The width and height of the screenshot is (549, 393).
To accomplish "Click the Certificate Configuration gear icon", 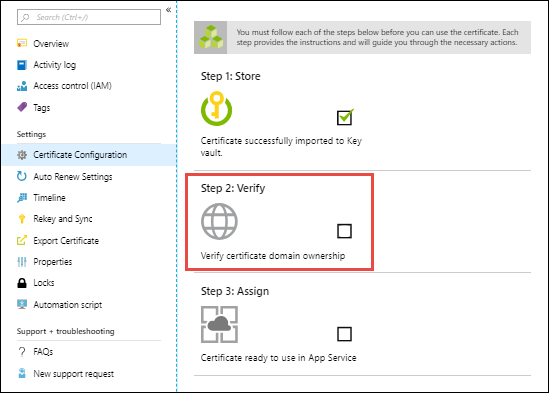I will pyautogui.click(x=22, y=155).
